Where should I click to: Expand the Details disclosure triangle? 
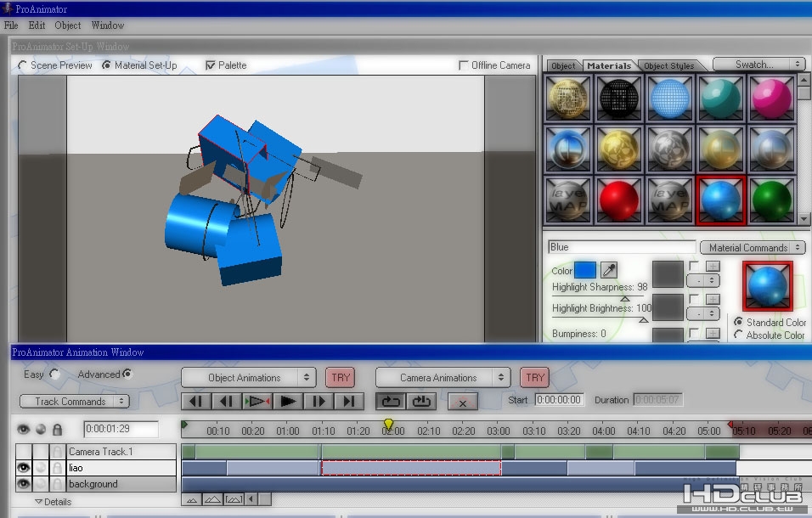pos(38,501)
